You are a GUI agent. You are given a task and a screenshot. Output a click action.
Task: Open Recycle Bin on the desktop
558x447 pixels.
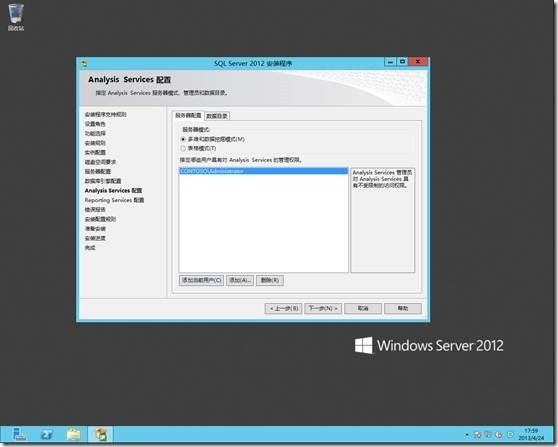tap(16, 17)
